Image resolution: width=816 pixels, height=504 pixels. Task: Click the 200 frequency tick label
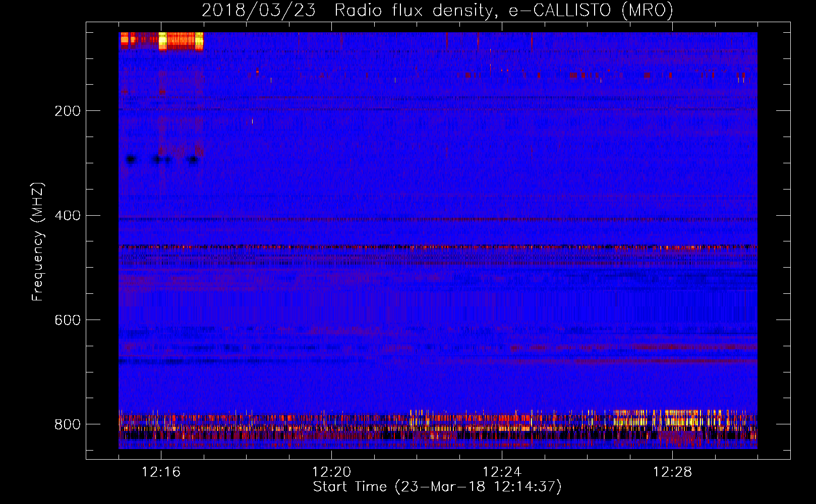pyautogui.click(x=68, y=111)
